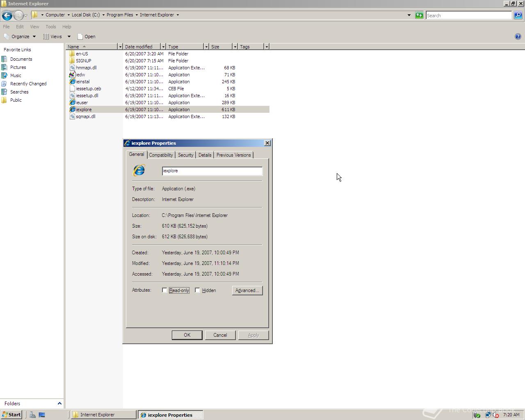Select the sqmapi.dll file icon
This screenshot has height=420, width=525.
click(72, 116)
